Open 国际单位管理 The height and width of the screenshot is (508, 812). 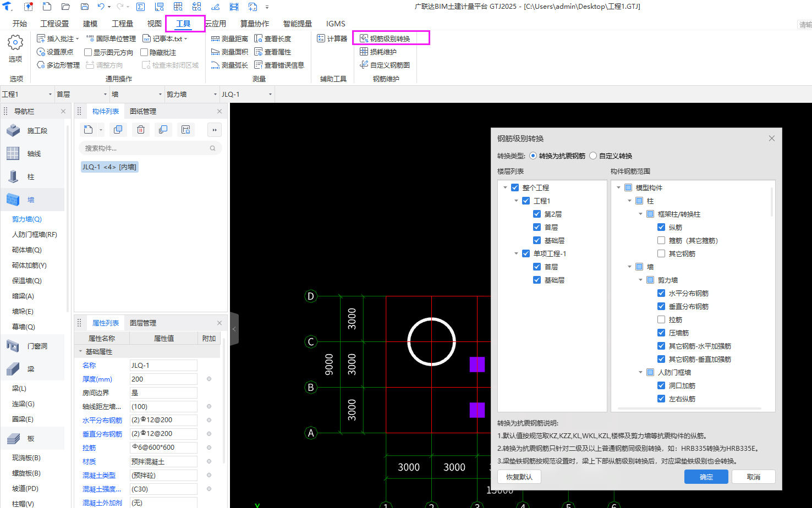click(111, 38)
